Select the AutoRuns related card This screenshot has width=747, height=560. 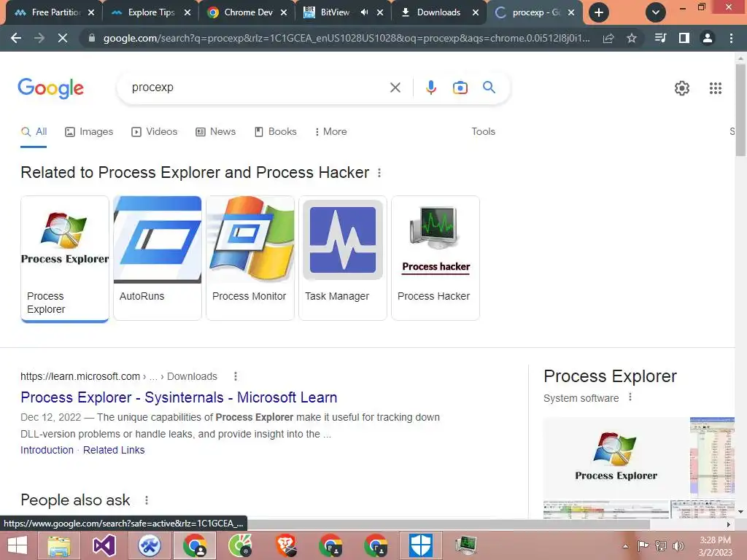[158, 258]
